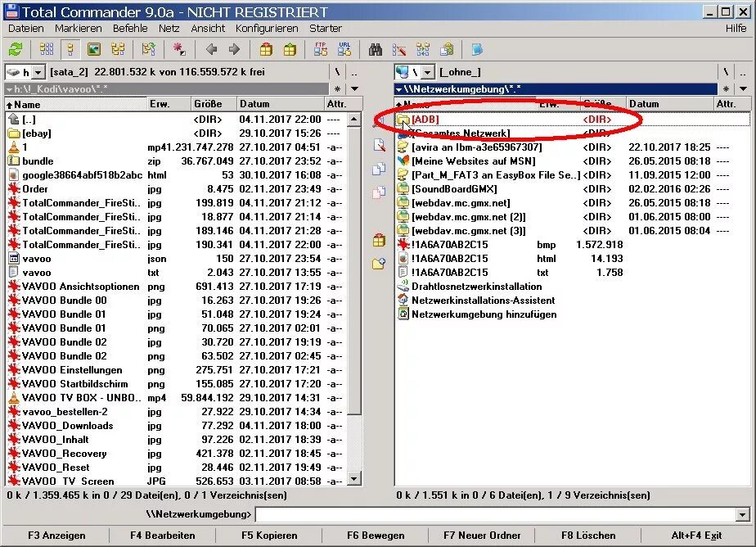Viewport: 756px width, 547px height.
Task: Click the F7 Neuer Ordner button
Action: coord(482,536)
